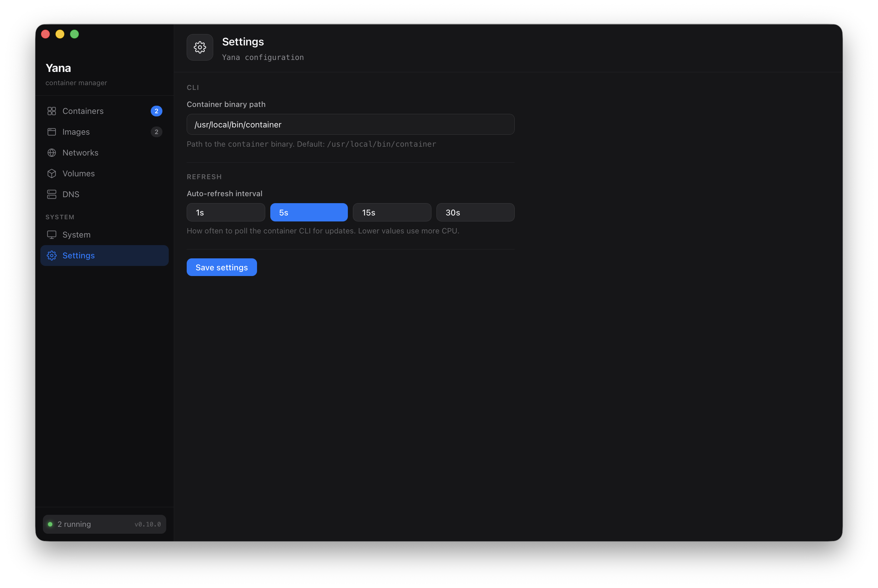Open the Containers section showing 2 items
The height and width of the screenshot is (588, 878).
83,111
